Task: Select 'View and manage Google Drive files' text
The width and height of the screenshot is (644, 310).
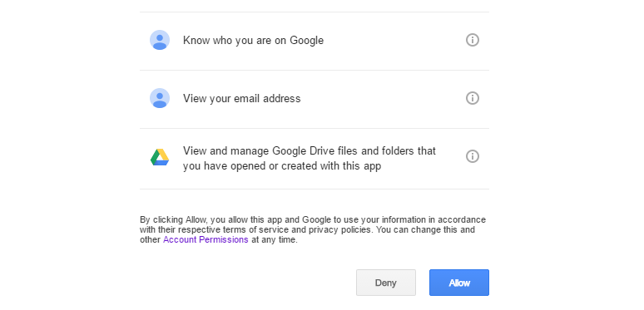Action: tap(310, 158)
